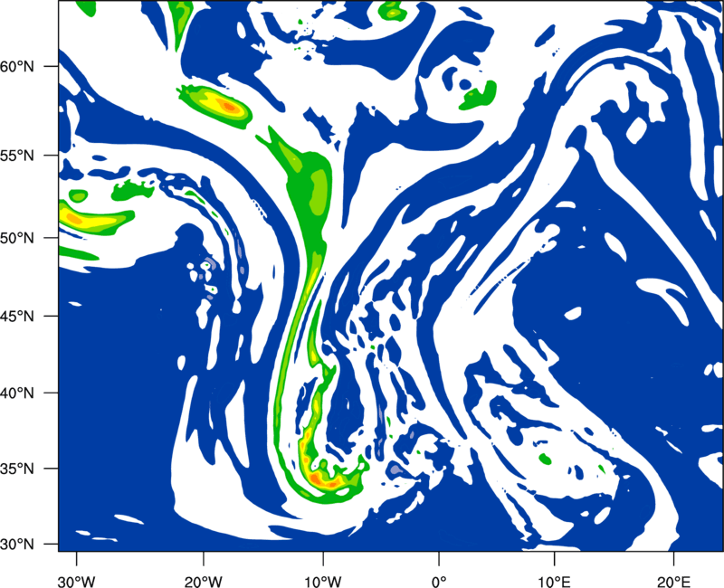Click the 60°N latitude label

[17, 67]
